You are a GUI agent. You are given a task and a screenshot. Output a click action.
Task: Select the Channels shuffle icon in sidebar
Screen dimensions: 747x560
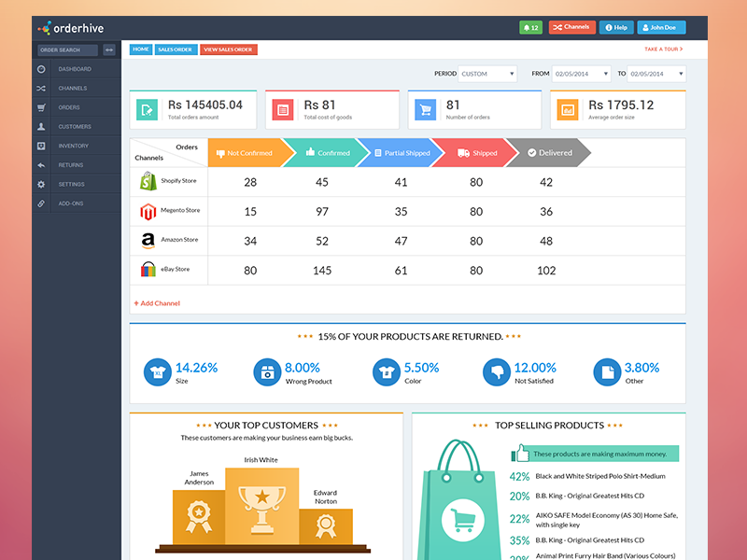click(x=41, y=88)
